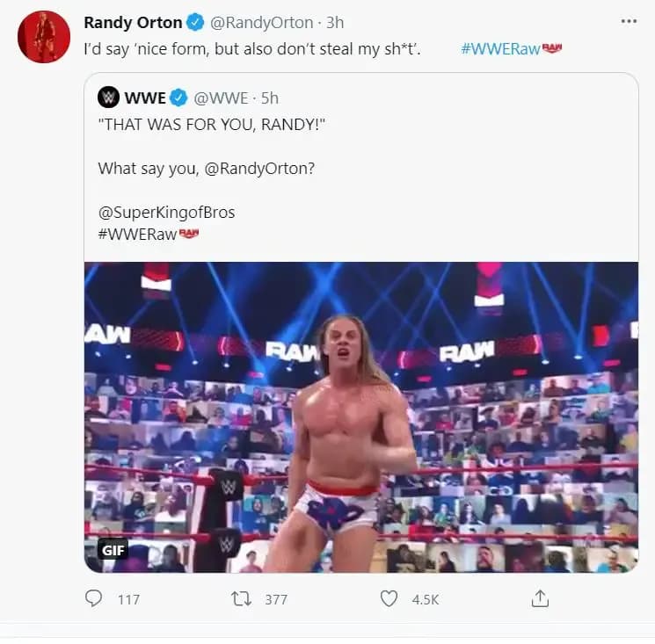Open Randy Orton display name link

(133, 23)
